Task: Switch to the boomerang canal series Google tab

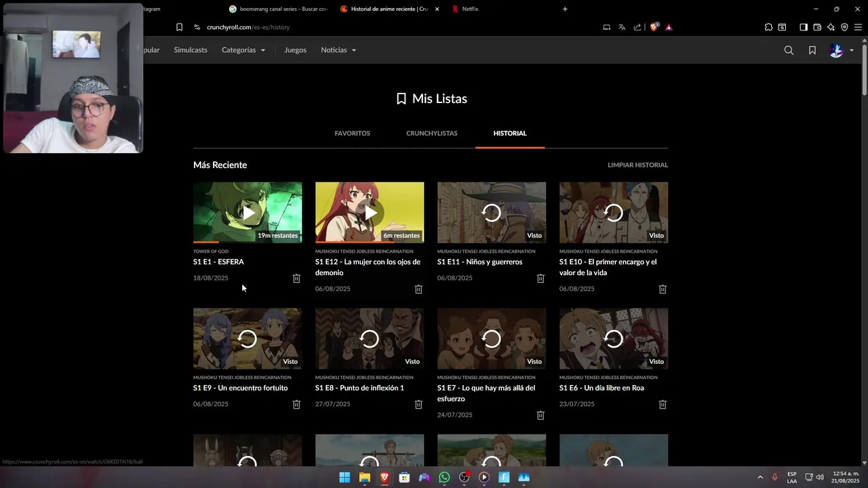Action: 278,9
